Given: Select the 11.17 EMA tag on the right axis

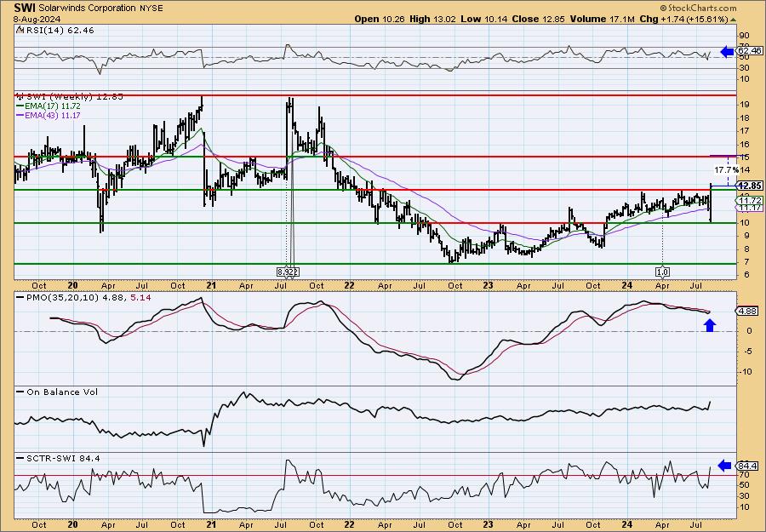Looking at the screenshot, I should pos(750,208).
